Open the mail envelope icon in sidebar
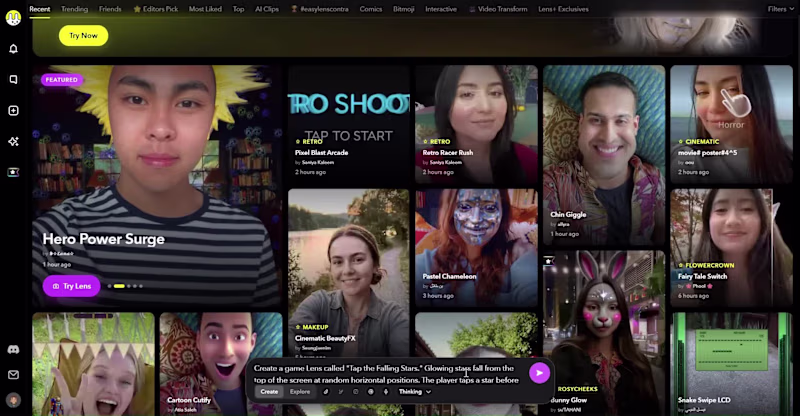The width and height of the screenshot is (800, 416). pyautogui.click(x=13, y=375)
